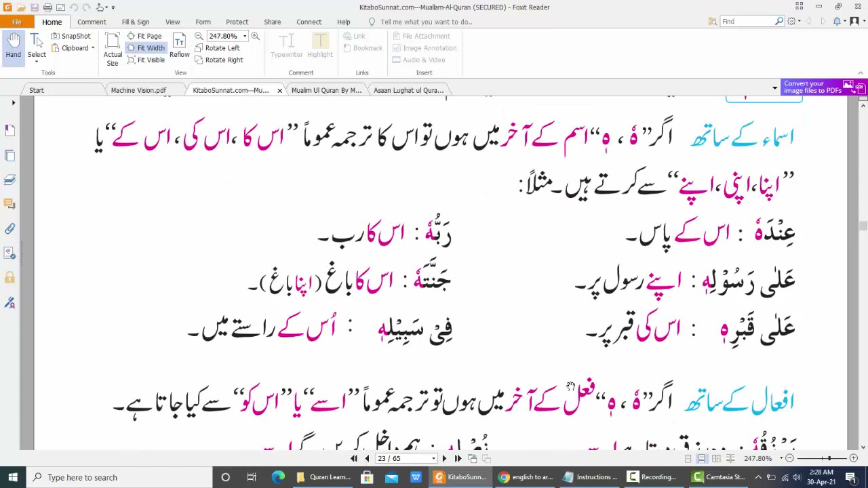Click status bar zoom in plus button

pos(854,459)
